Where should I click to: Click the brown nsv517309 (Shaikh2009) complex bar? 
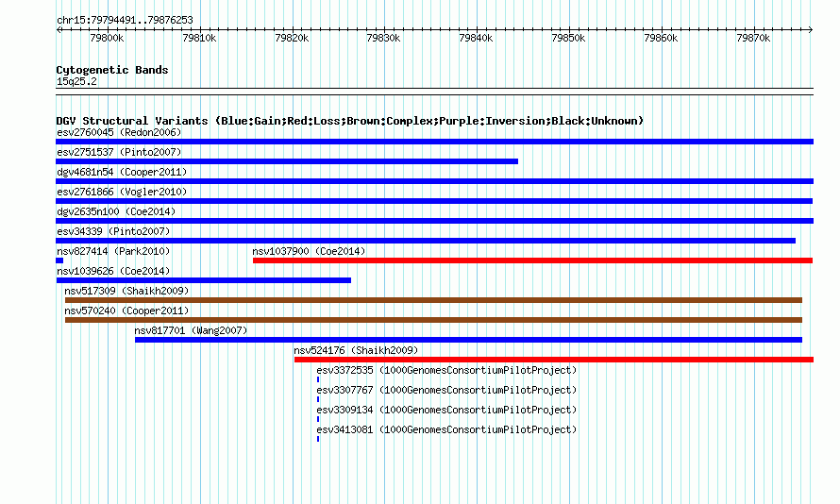coord(433,300)
